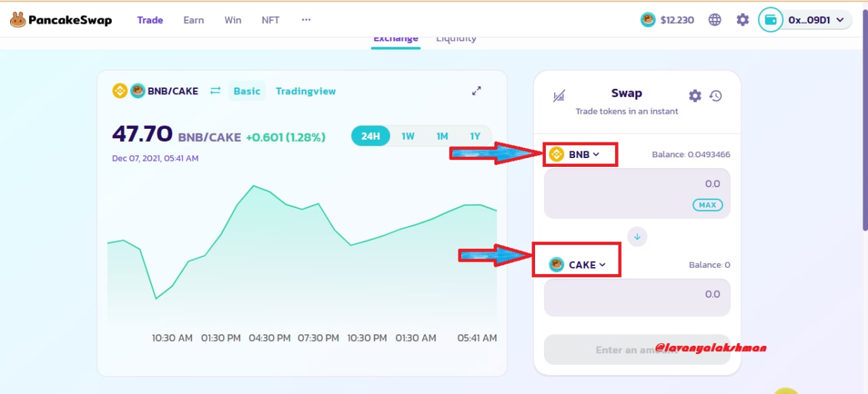
Task: Select the 24H chart timeframe
Action: [370, 136]
